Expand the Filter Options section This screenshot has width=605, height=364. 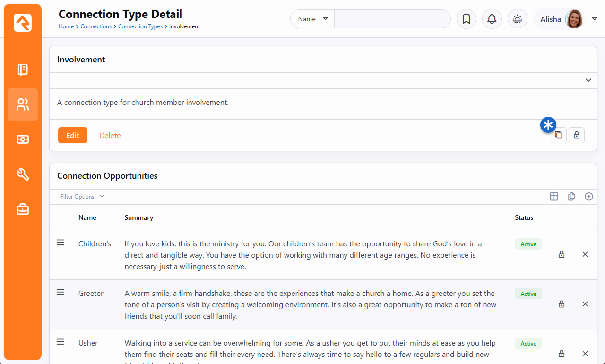pos(82,197)
